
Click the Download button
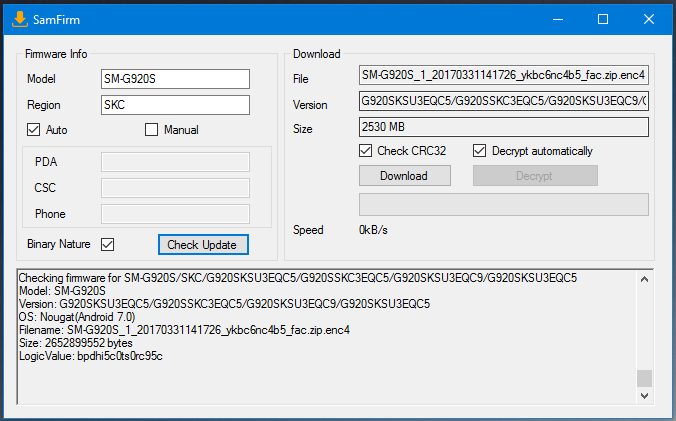[x=404, y=176]
